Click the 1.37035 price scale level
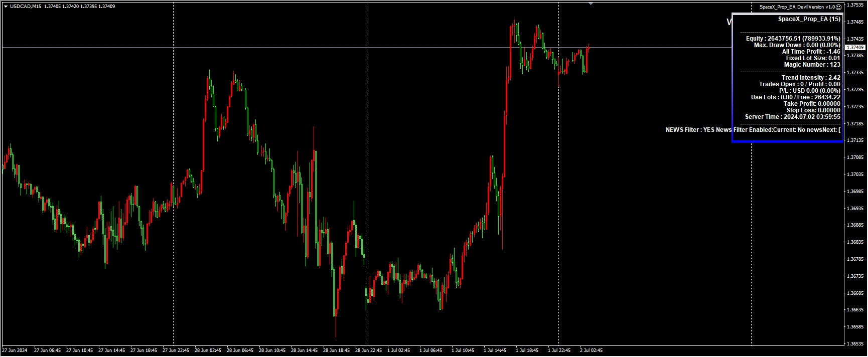Viewport: 868px width, 357px height. [x=854, y=174]
